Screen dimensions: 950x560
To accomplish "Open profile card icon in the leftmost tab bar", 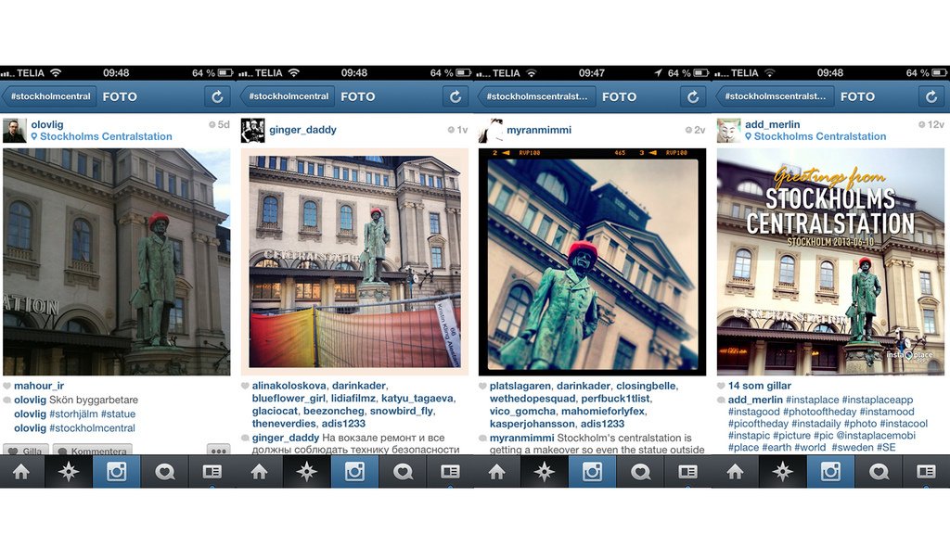I will coord(212,472).
